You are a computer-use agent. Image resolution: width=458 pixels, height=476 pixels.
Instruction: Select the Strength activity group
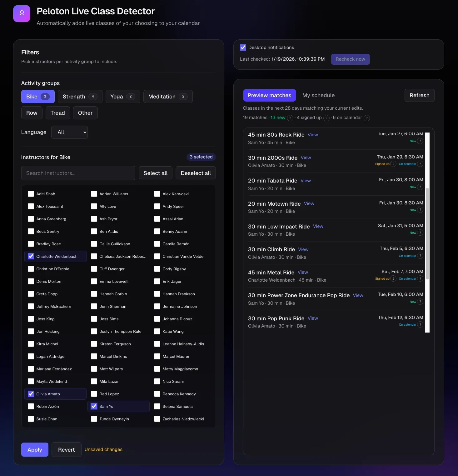pos(80,97)
